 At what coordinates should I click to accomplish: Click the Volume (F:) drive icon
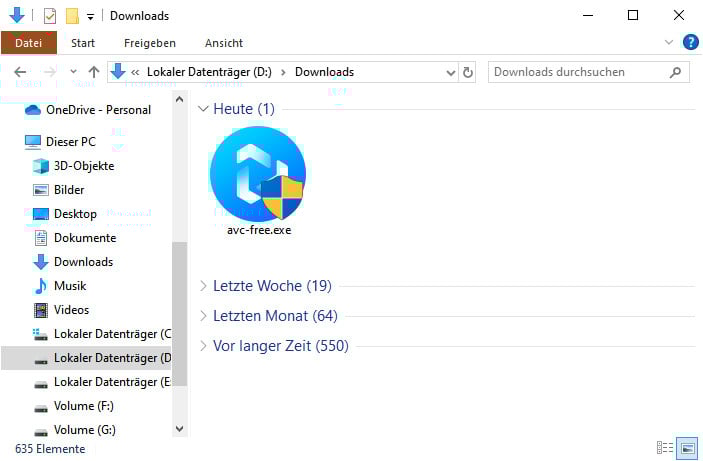(x=41, y=408)
